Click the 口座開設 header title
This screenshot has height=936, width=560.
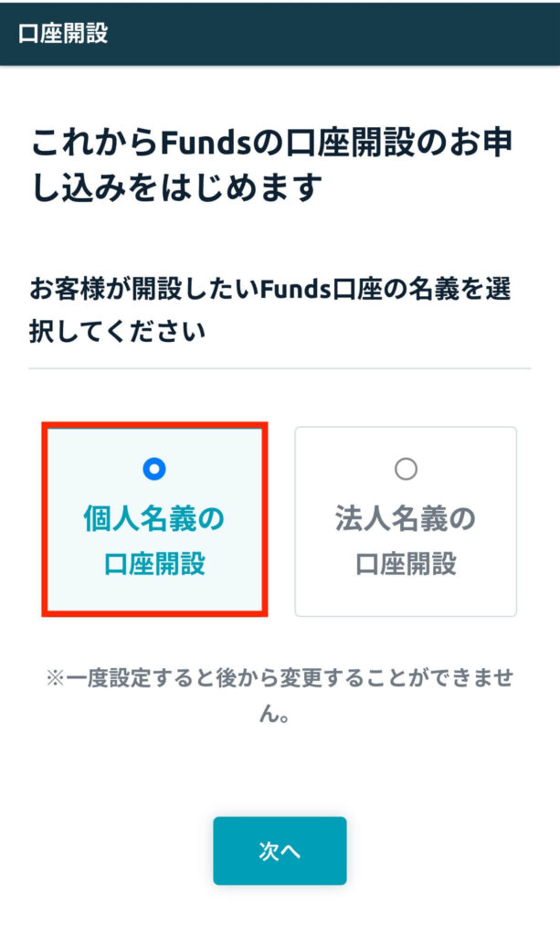[x=63, y=34]
